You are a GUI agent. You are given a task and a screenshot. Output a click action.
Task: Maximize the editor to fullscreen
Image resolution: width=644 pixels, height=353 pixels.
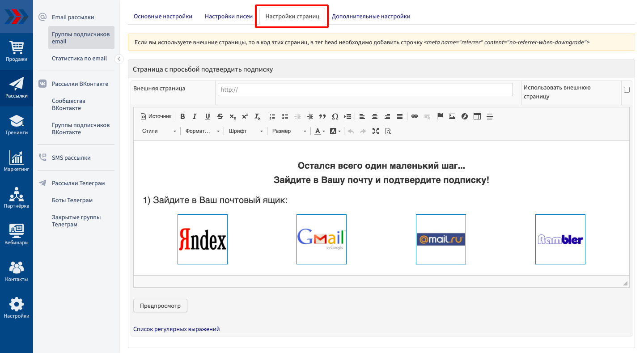coord(376,131)
